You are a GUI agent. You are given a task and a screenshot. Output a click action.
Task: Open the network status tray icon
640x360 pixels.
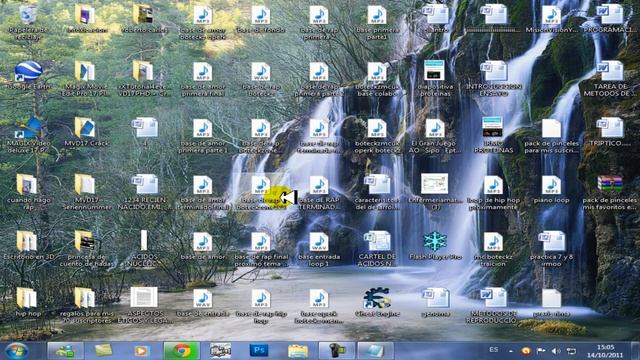point(571,351)
